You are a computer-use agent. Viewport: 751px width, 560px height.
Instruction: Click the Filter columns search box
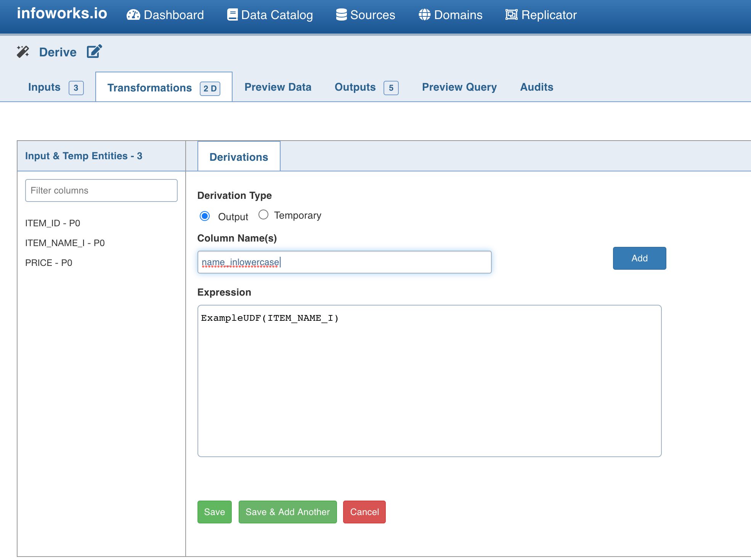(101, 190)
